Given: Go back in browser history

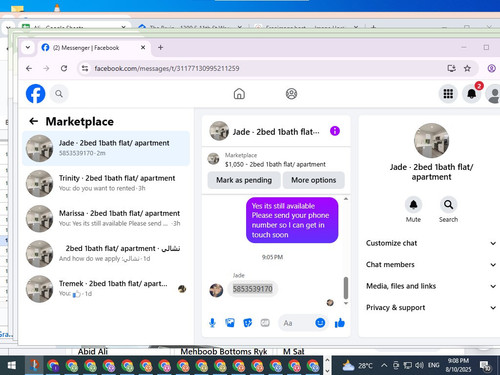Looking at the screenshot, I should pyautogui.click(x=29, y=68).
